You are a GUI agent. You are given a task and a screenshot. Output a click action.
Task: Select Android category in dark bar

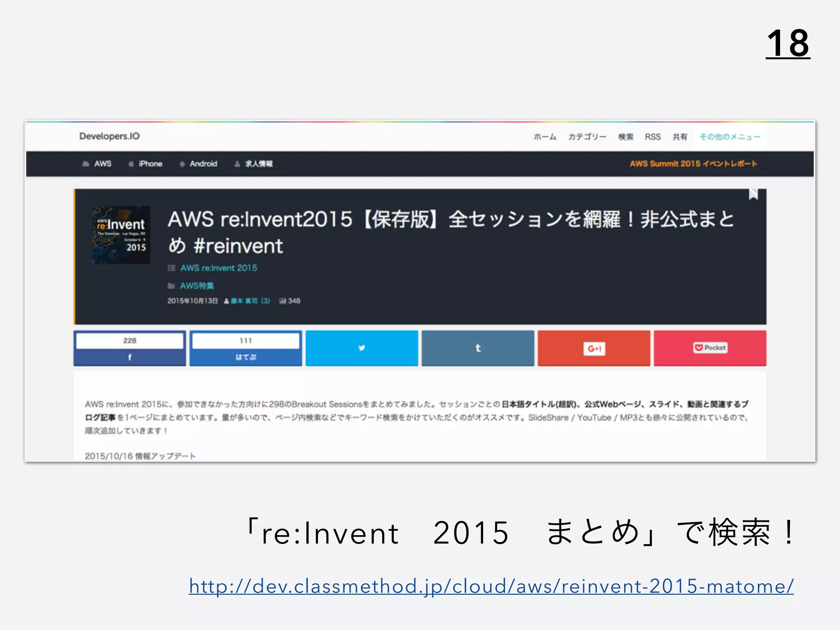click(x=203, y=164)
